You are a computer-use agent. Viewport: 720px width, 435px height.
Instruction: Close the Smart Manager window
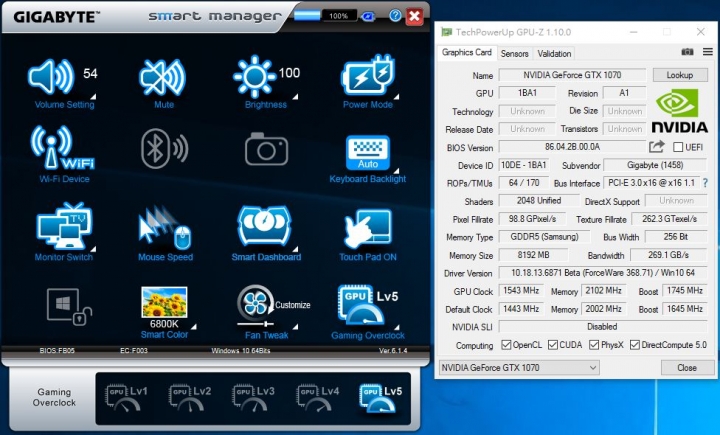tap(414, 17)
